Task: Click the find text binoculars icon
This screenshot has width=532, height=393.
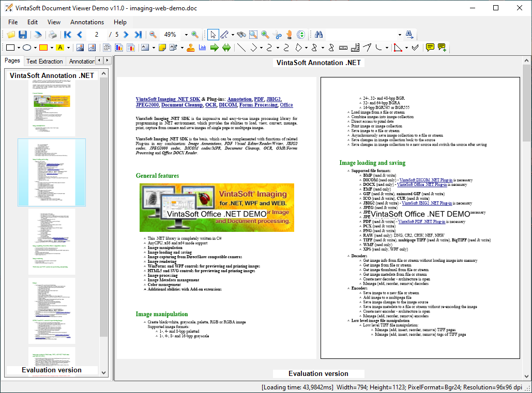Action: (x=319, y=35)
